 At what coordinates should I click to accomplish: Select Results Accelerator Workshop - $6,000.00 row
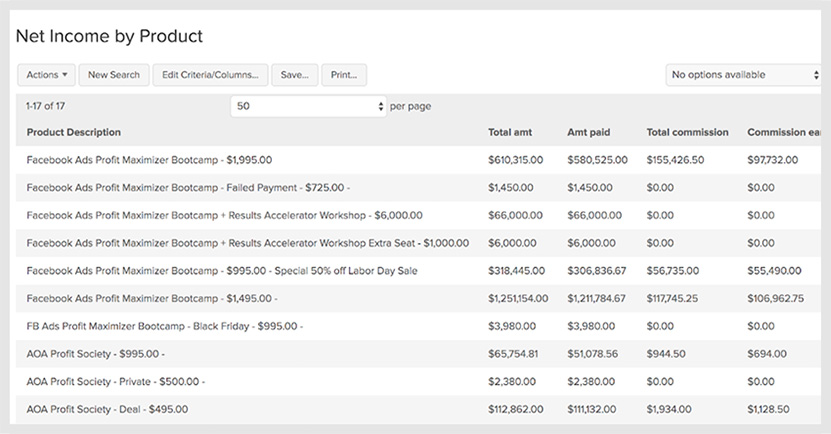419,215
